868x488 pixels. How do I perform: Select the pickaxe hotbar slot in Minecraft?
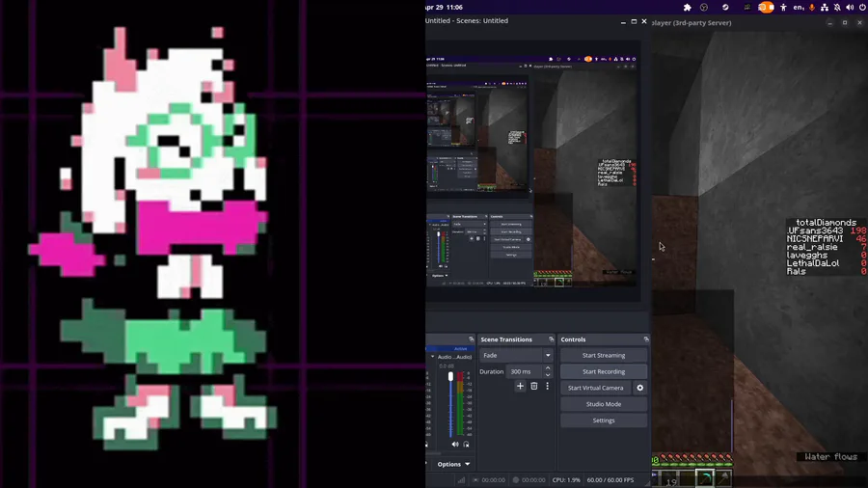[x=705, y=477]
